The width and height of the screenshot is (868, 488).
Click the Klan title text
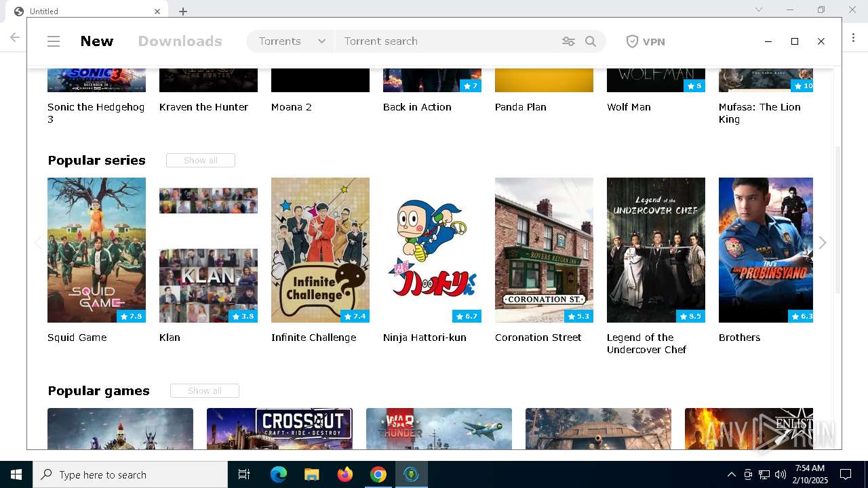(170, 338)
